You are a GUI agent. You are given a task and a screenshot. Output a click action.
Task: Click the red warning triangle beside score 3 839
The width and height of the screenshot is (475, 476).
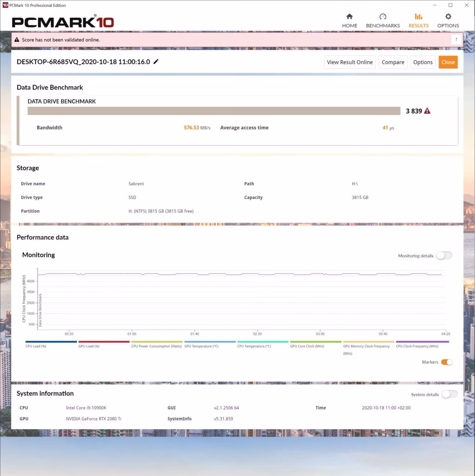[427, 111]
